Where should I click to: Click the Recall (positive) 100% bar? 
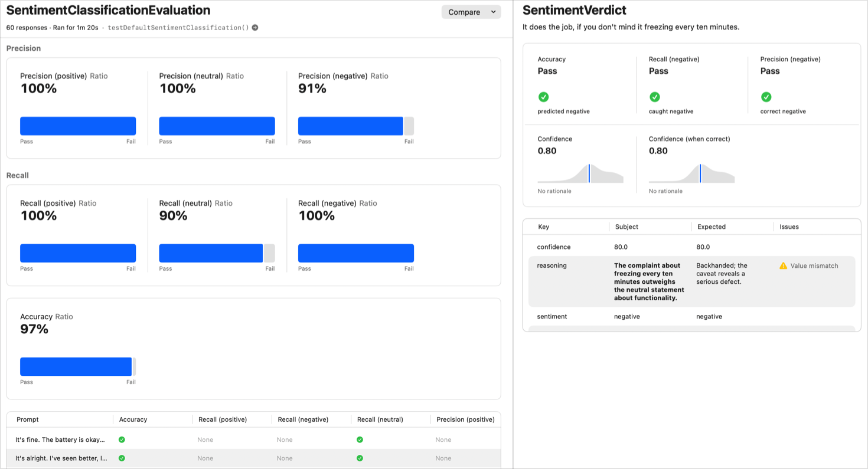pos(78,253)
